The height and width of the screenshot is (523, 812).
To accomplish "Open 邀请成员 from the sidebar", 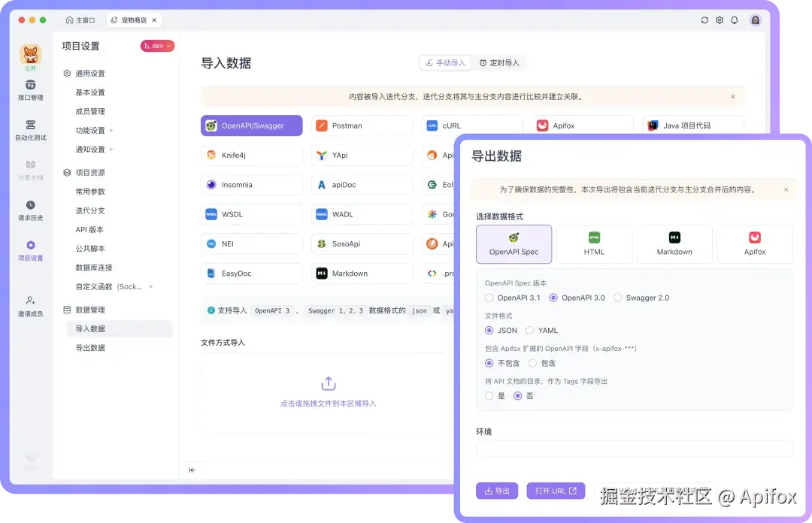I will [30, 308].
